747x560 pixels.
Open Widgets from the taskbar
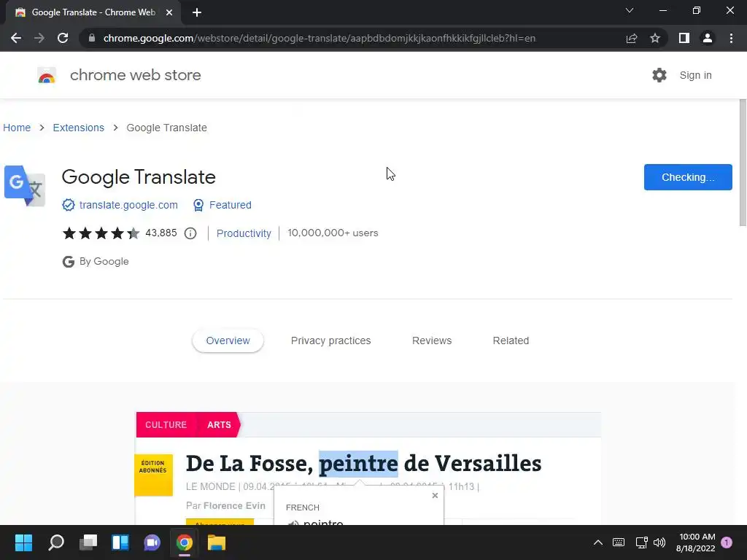tap(120, 542)
